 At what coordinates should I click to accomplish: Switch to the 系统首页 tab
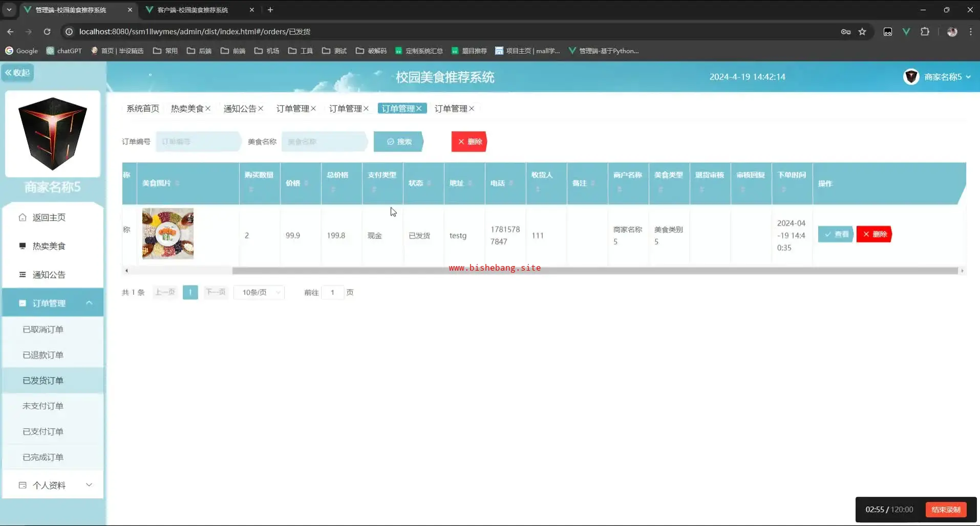[x=143, y=108]
